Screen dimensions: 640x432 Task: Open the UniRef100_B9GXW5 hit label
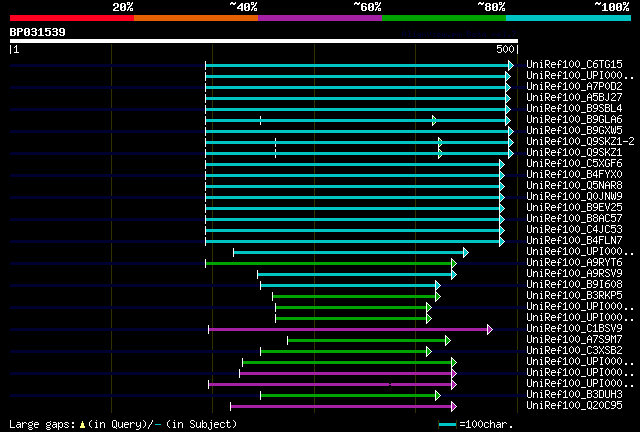click(x=574, y=130)
